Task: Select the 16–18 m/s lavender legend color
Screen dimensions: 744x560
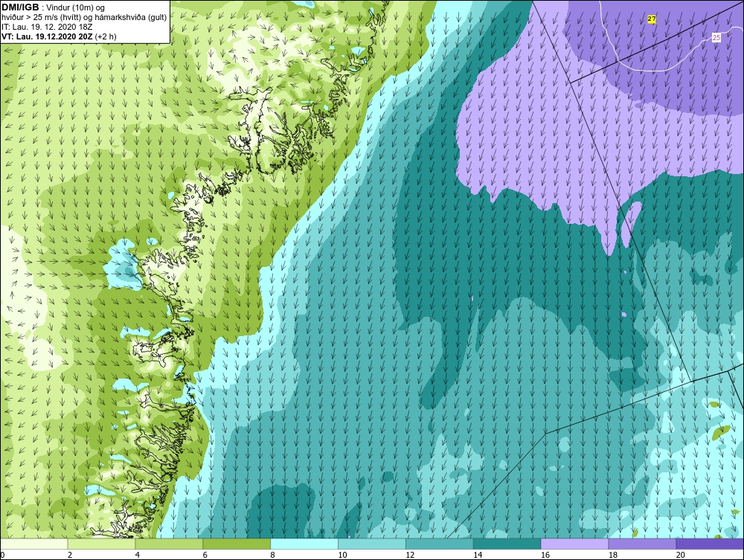Action: [574, 544]
